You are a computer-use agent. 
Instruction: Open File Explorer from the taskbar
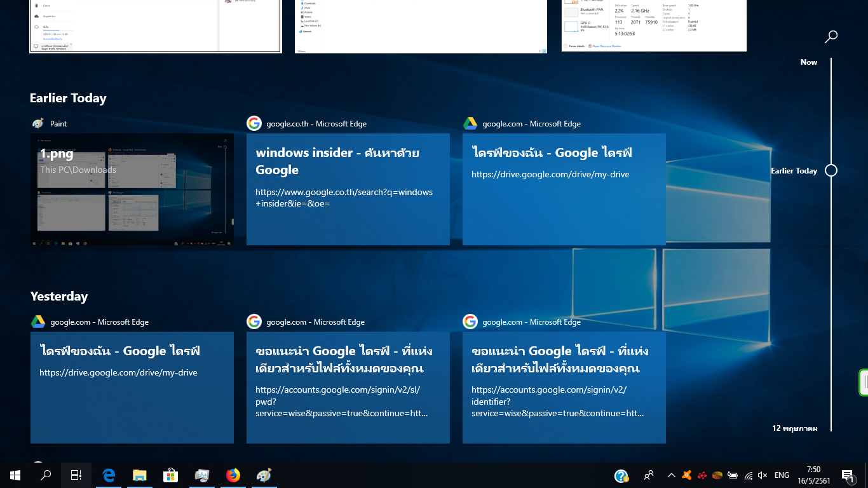140,475
